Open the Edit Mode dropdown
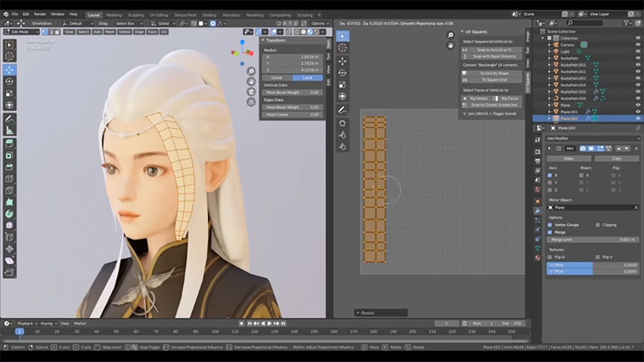This screenshot has height=362, width=644. coord(21,32)
